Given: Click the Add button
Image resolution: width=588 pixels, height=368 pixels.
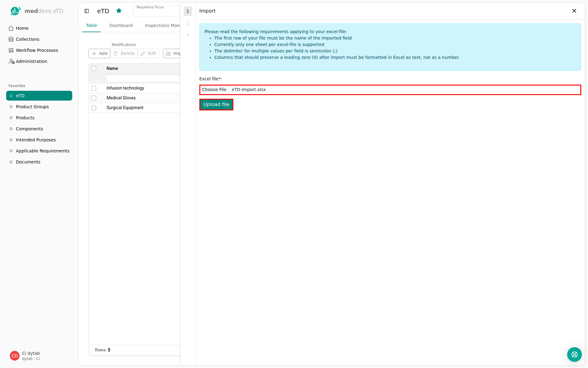Looking at the screenshot, I should coord(100,53).
